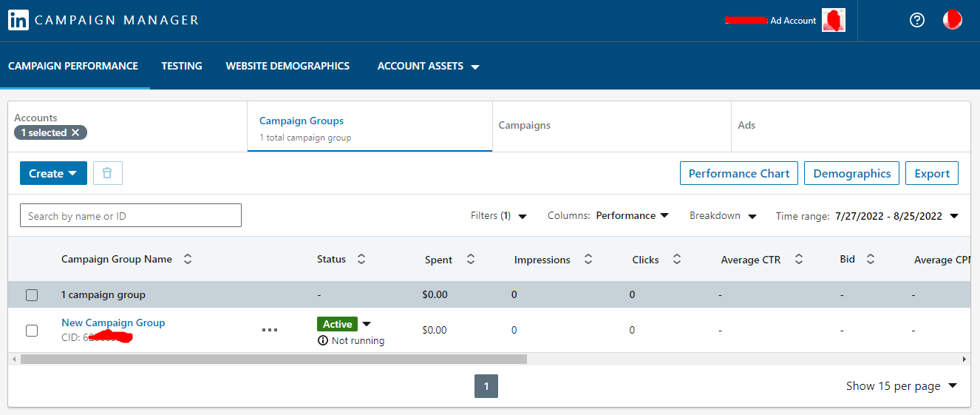Click the scrollbar left arrow
The width and height of the screenshot is (980, 415).
pyautogui.click(x=13, y=359)
